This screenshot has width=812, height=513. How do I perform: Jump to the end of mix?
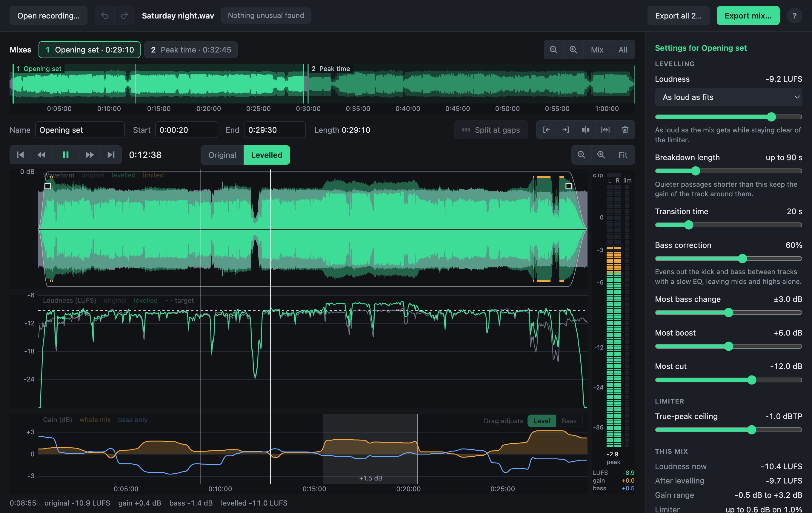click(x=111, y=155)
